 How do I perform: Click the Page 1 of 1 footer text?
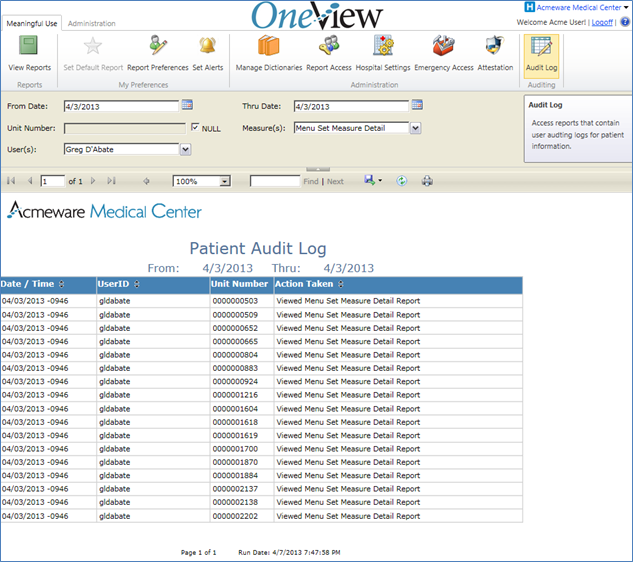tap(198, 552)
